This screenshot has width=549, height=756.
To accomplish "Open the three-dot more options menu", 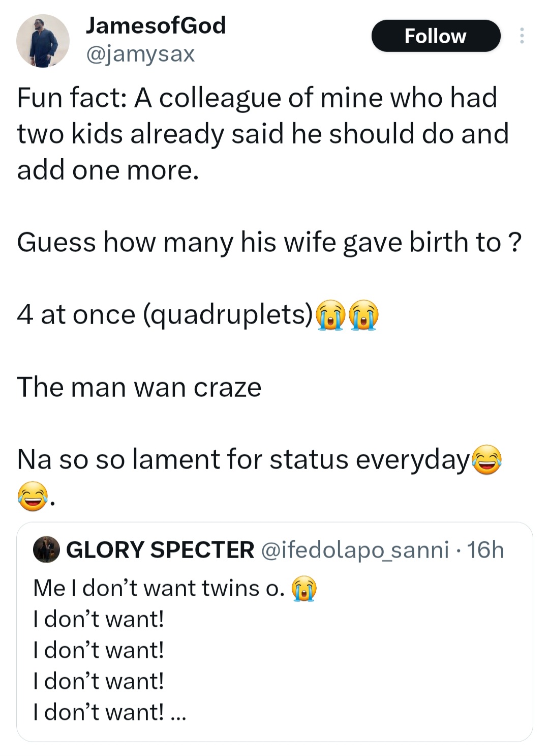I will 521,36.
